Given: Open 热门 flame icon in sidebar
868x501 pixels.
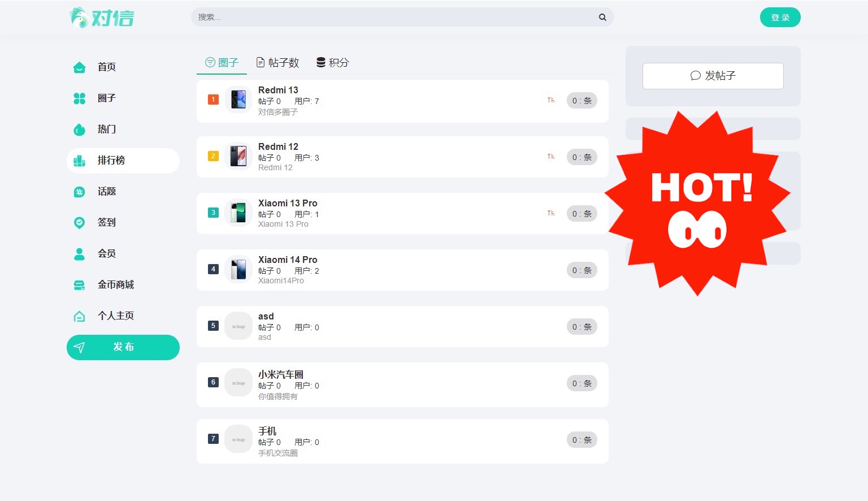Looking at the screenshot, I should click(80, 129).
